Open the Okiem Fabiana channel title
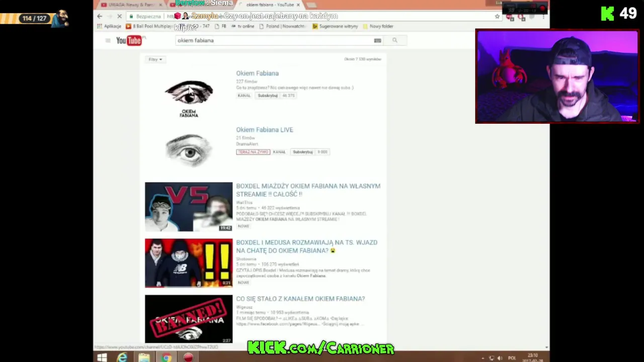 (257, 73)
